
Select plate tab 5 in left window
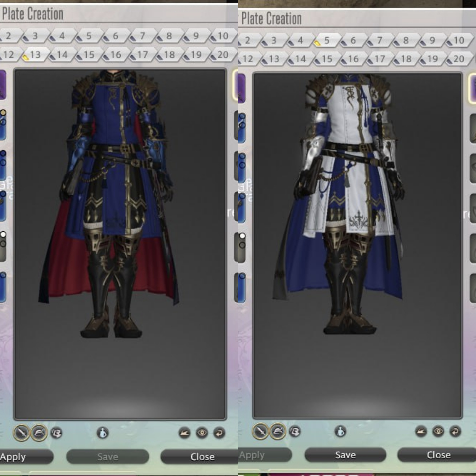[x=89, y=36]
